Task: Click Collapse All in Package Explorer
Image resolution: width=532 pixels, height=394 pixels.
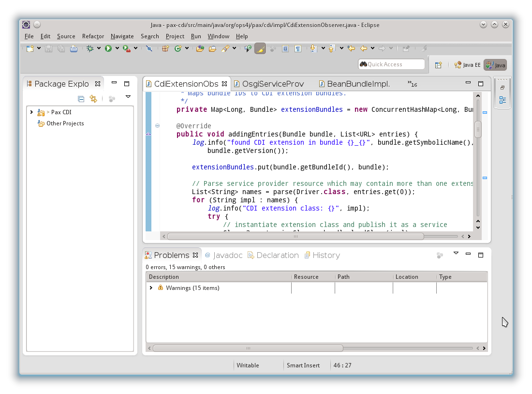Action: pos(81,99)
